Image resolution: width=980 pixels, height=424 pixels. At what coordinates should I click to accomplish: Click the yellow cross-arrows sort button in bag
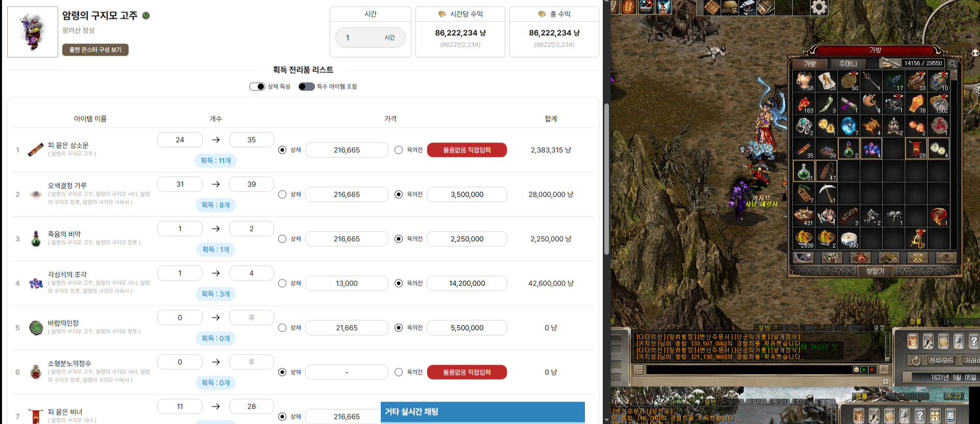[x=918, y=257]
